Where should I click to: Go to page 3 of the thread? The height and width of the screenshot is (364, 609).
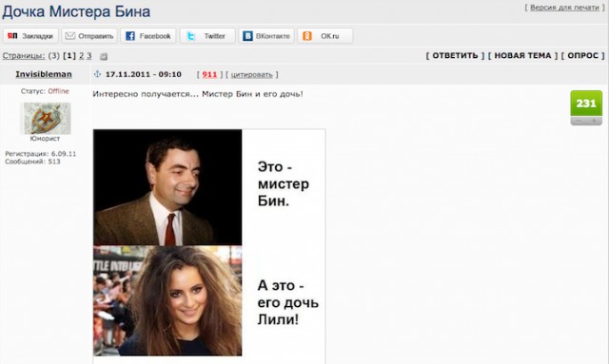pos(88,56)
